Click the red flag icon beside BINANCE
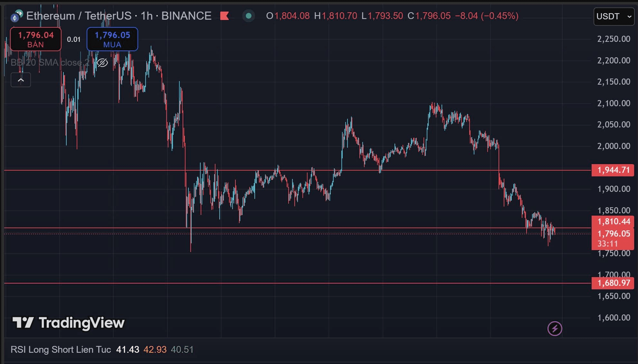 point(224,16)
